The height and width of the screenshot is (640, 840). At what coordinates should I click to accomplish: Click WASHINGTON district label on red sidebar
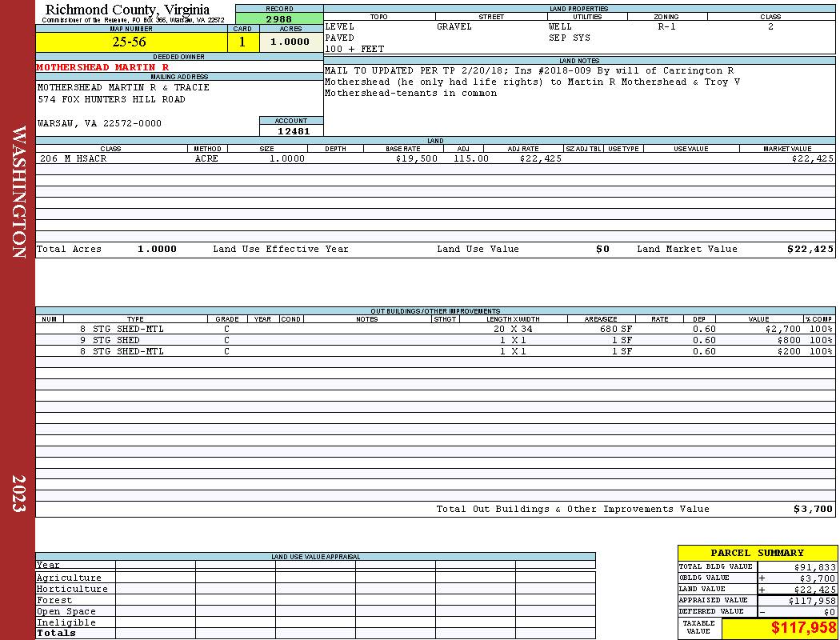pos(18,192)
